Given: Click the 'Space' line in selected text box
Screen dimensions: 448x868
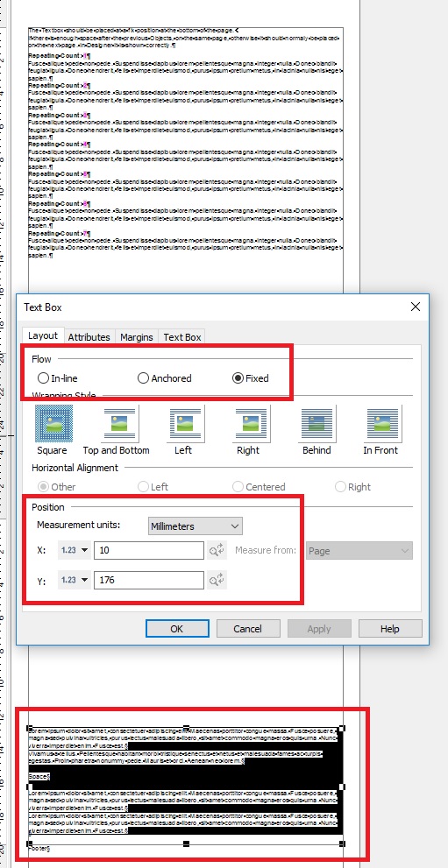Looking at the screenshot, I should [x=39, y=777].
